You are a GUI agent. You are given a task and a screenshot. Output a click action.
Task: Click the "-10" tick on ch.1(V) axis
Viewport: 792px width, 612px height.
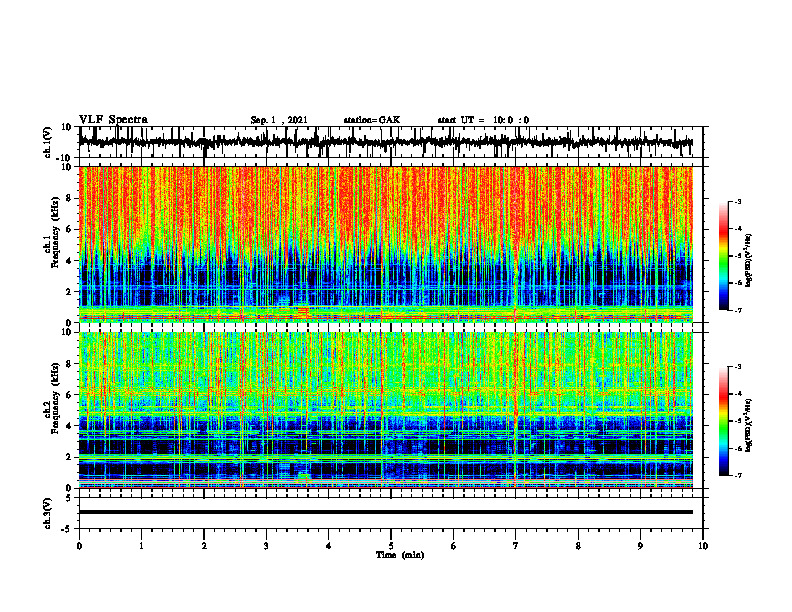65,158
